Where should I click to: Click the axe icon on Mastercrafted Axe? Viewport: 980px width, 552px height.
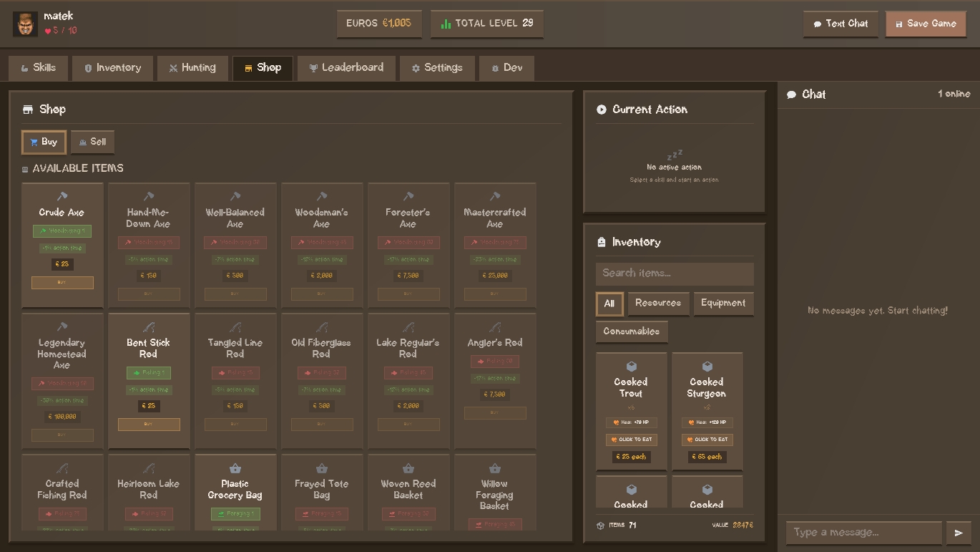pos(494,196)
